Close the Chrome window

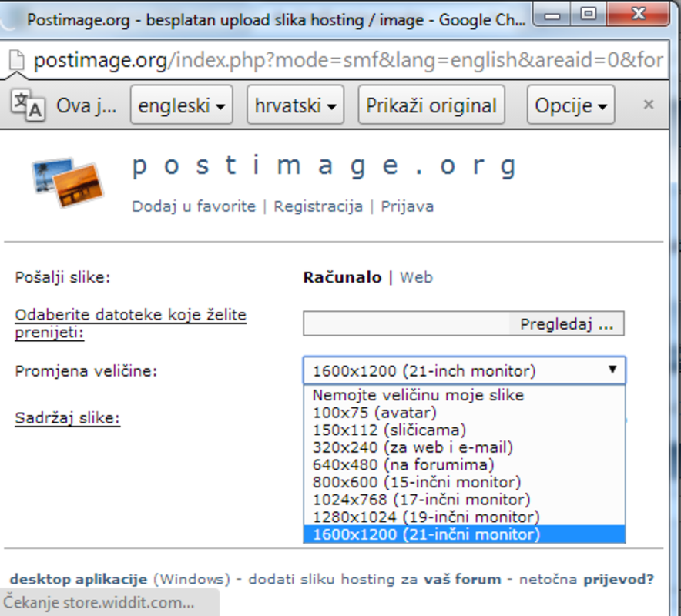coord(638,15)
